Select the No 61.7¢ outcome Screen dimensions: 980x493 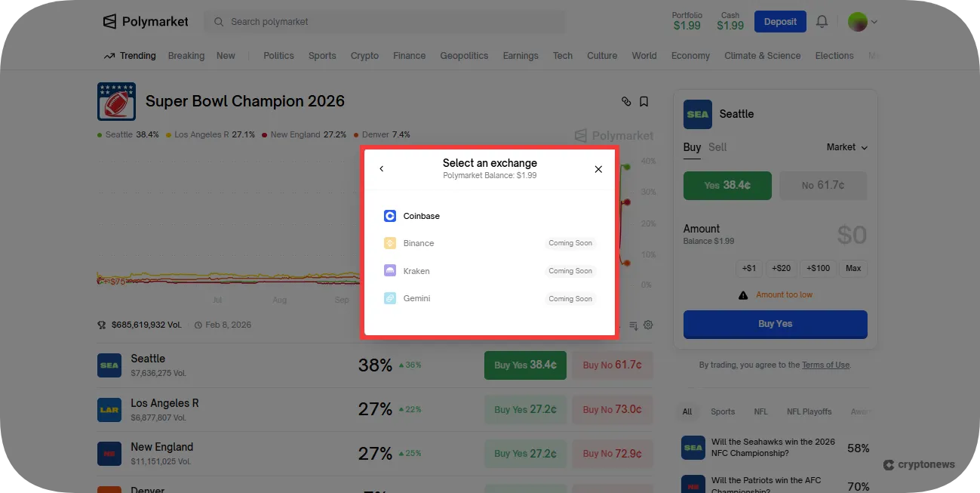tap(823, 185)
